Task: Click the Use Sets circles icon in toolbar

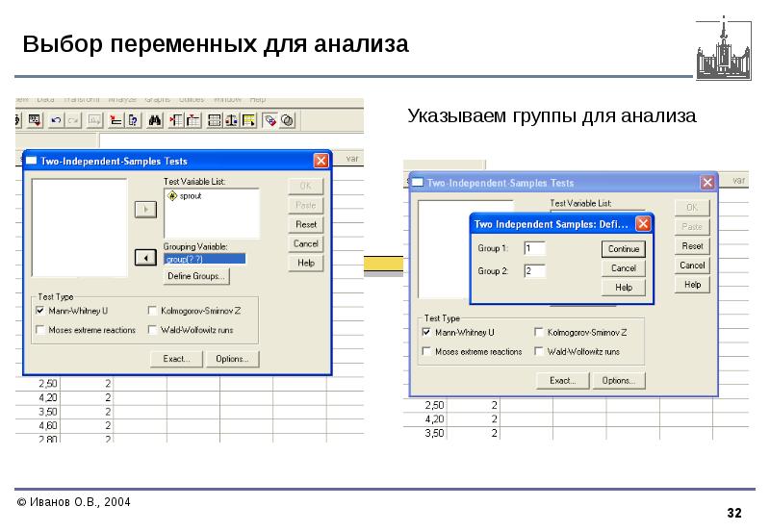Action: pyautogui.click(x=287, y=120)
